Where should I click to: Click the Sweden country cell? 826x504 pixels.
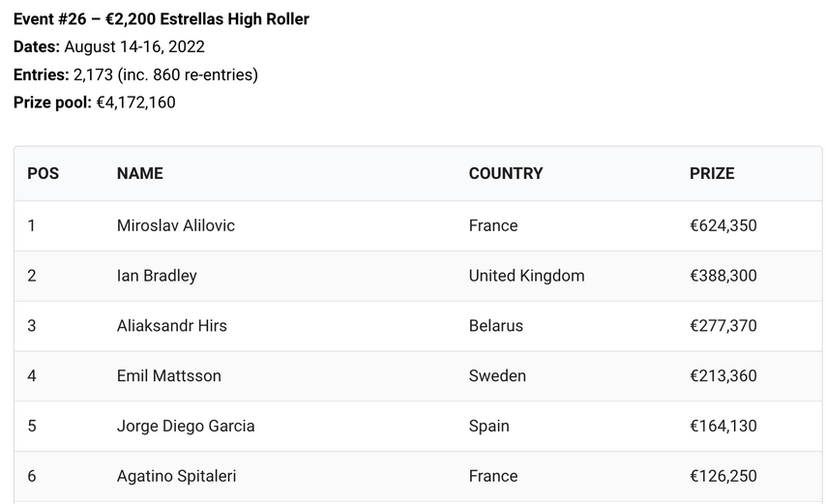point(497,375)
